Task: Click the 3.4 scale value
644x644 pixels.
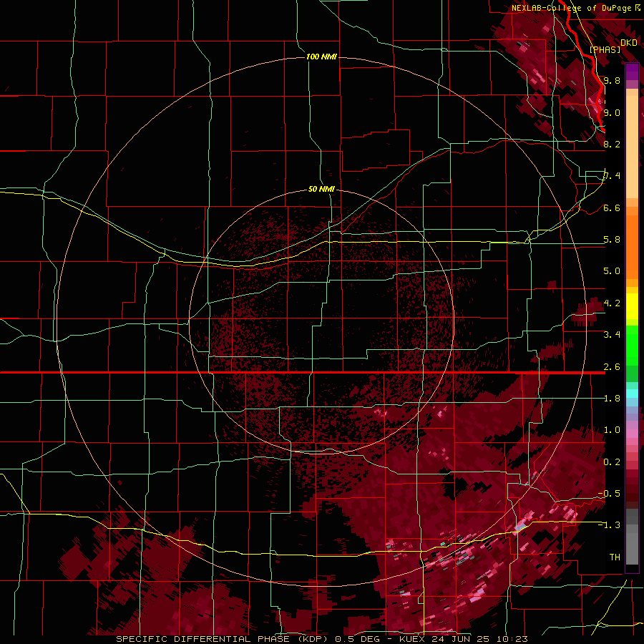Action: (x=612, y=335)
